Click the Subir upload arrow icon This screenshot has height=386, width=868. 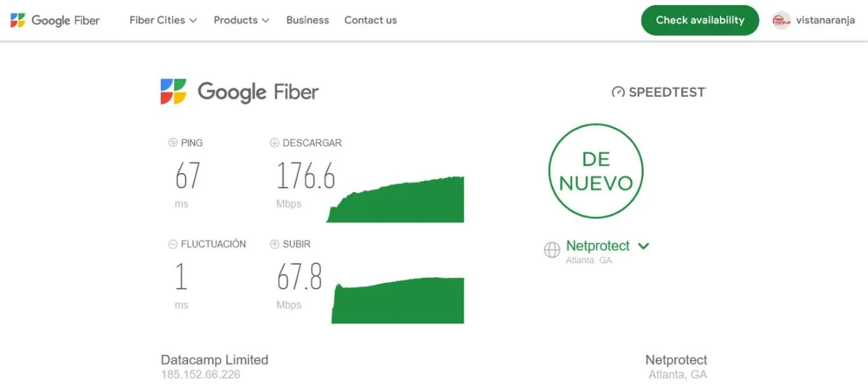pyautogui.click(x=275, y=244)
